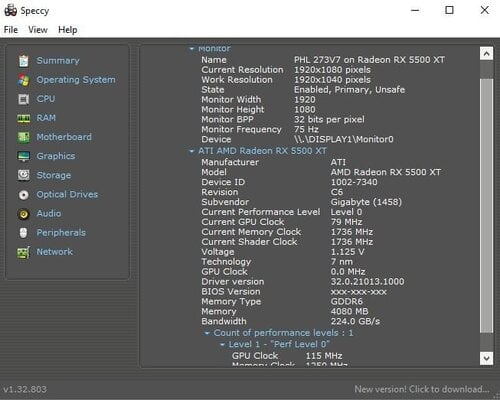Click the Summary clipboard icon
The width and height of the screenshot is (500, 400).
(x=24, y=61)
